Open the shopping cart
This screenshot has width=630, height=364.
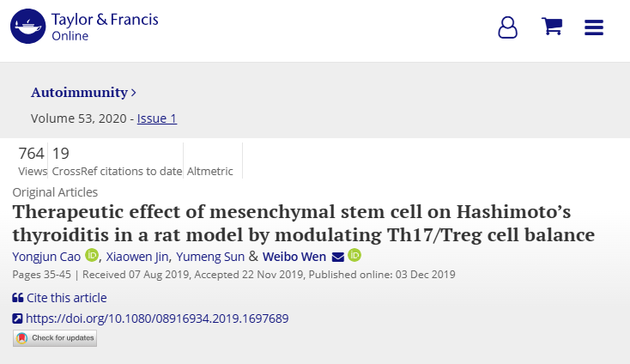click(552, 27)
